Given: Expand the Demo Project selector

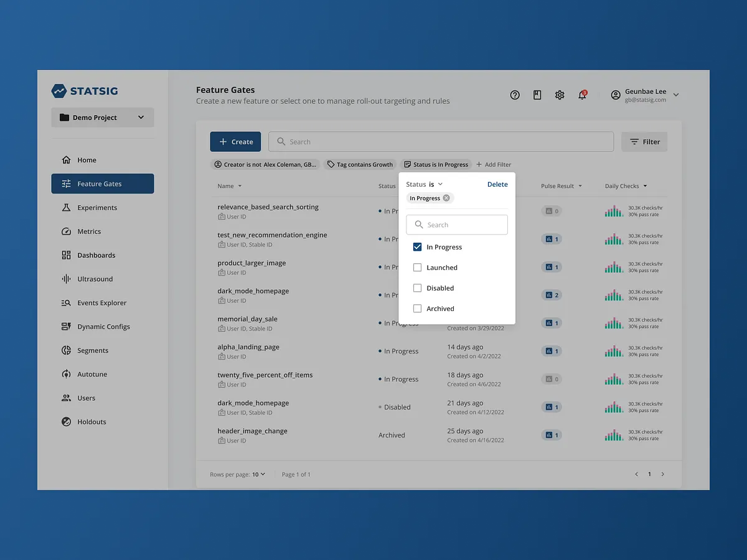Looking at the screenshot, I should click(102, 117).
